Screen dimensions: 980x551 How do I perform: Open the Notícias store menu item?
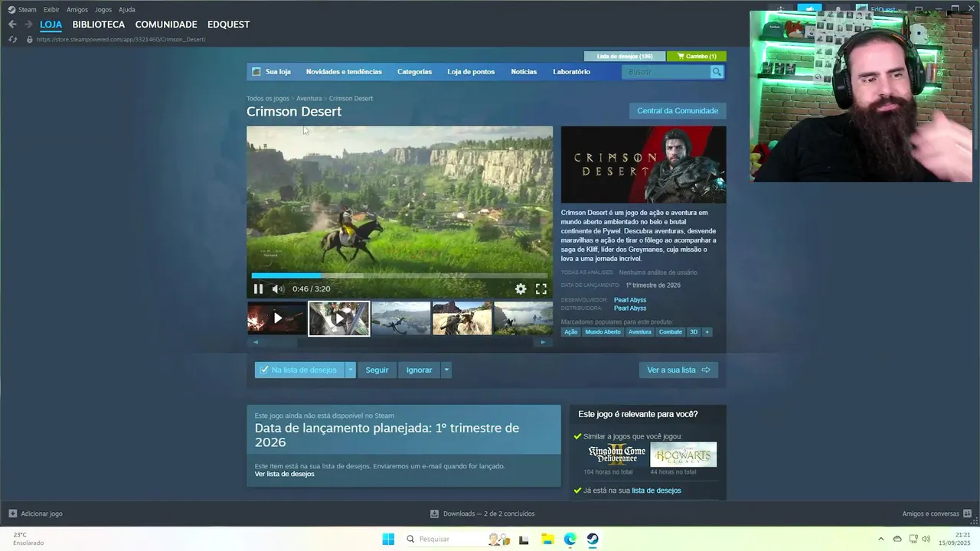pyautogui.click(x=524, y=72)
